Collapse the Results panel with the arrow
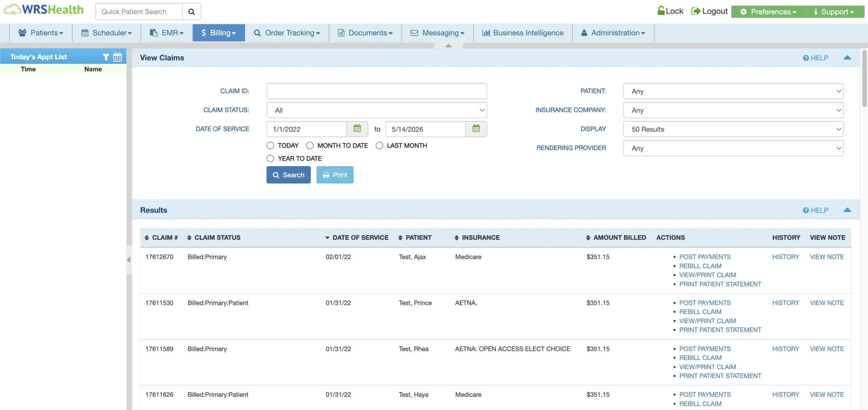Screen dimensions: 868x410 coord(847,210)
